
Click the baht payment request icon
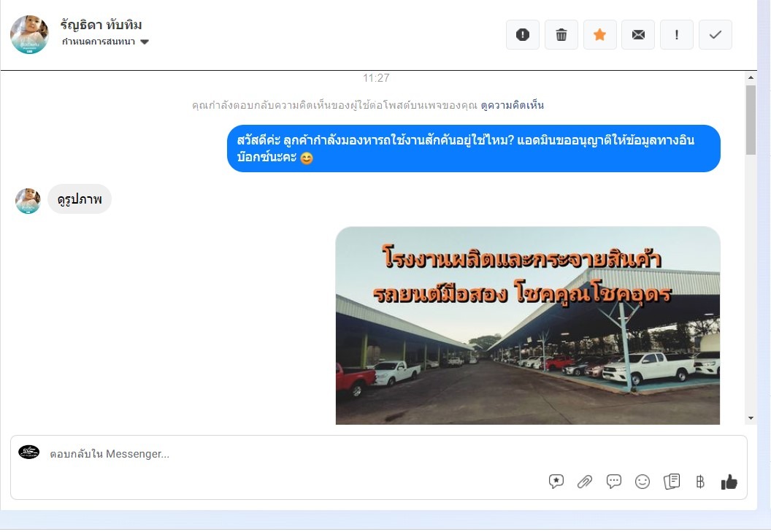tap(700, 482)
